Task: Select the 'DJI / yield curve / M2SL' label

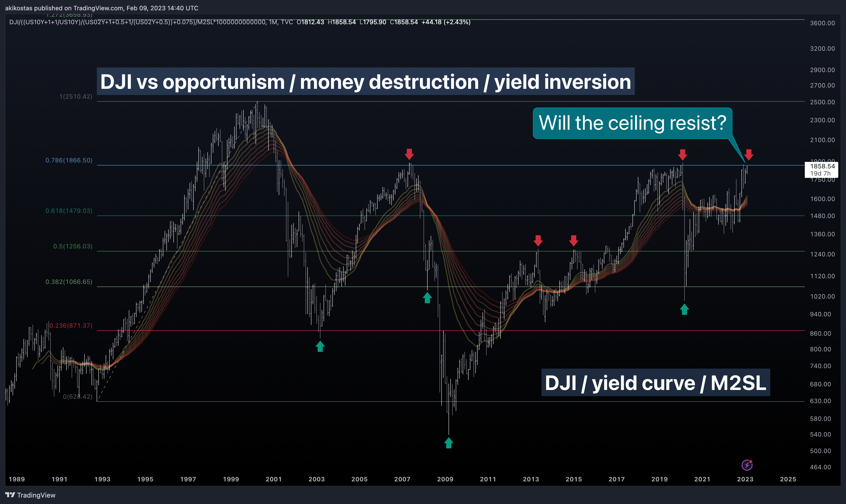Action: [x=655, y=383]
